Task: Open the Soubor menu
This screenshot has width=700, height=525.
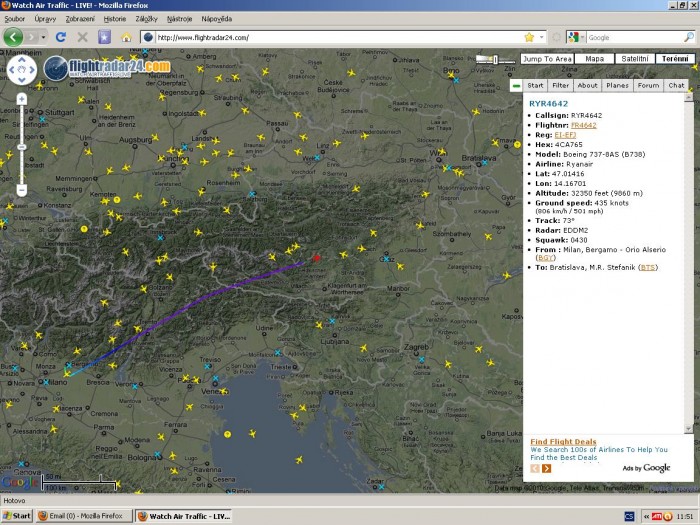Action: pyautogui.click(x=14, y=19)
